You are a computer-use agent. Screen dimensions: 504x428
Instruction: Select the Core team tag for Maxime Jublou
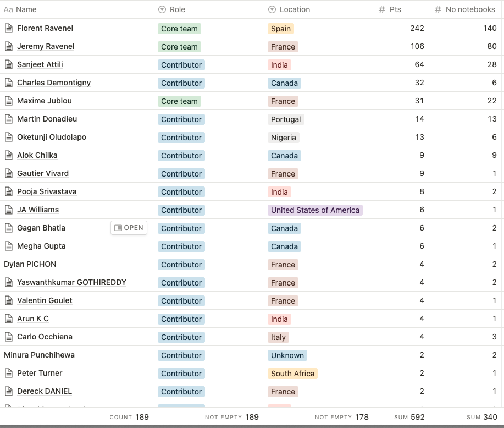(179, 101)
